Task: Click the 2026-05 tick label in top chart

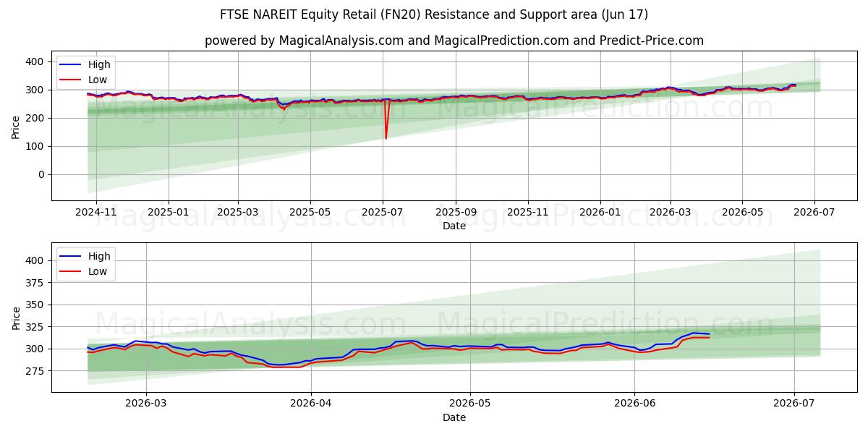Action: [x=742, y=213]
